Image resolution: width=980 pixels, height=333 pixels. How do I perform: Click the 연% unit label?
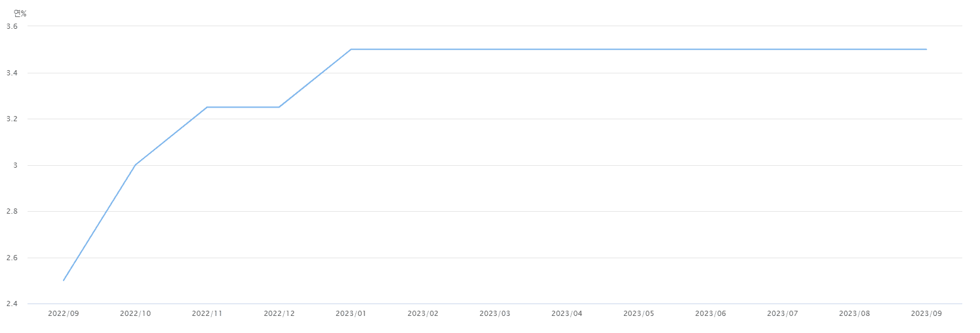[x=20, y=13]
